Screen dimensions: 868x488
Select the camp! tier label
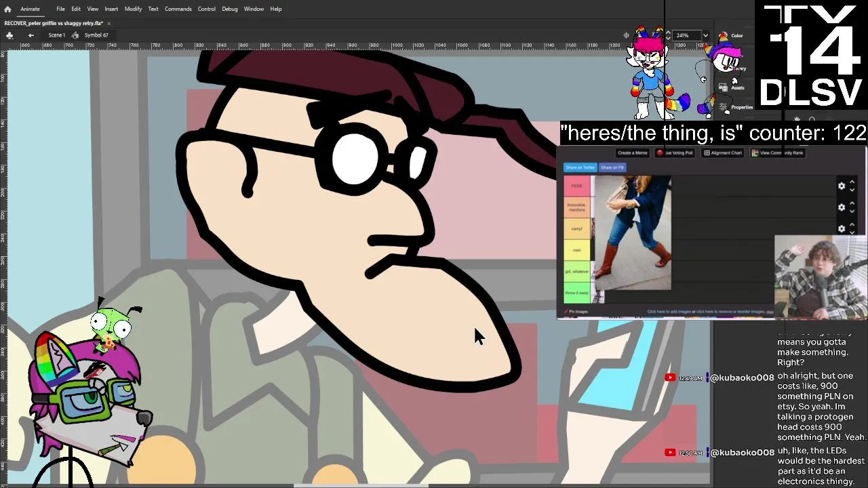coord(577,228)
